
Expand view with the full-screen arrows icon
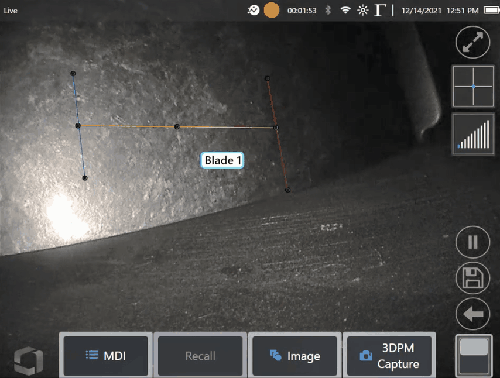tap(473, 42)
